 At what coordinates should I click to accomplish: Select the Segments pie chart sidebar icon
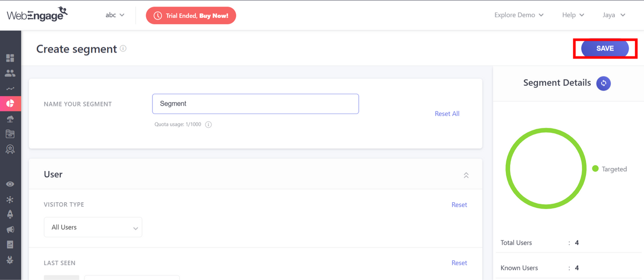pos(10,104)
